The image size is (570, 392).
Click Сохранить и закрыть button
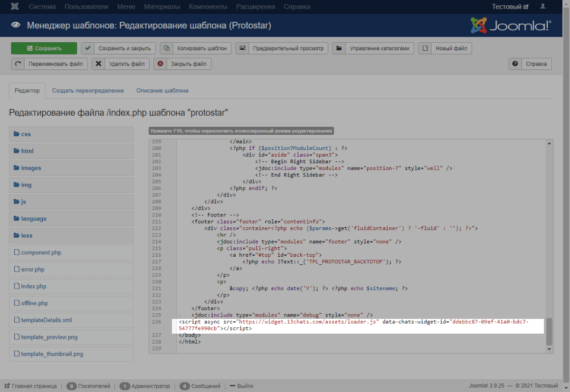pyautogui.click(x=118, y=48)
